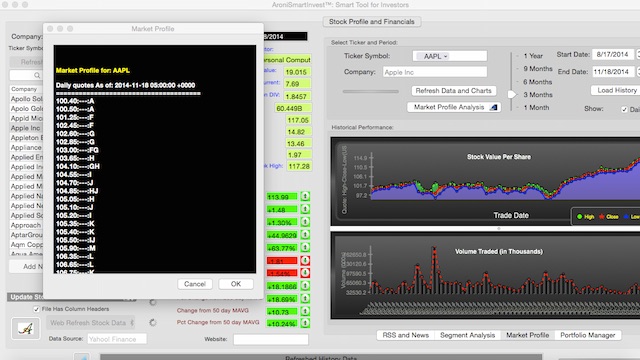Click the red down-arrow icon beside -1.81
Image resolution: width=640 pixels, height=360 pixels.
pyautogui.click(x=305, y=260)
